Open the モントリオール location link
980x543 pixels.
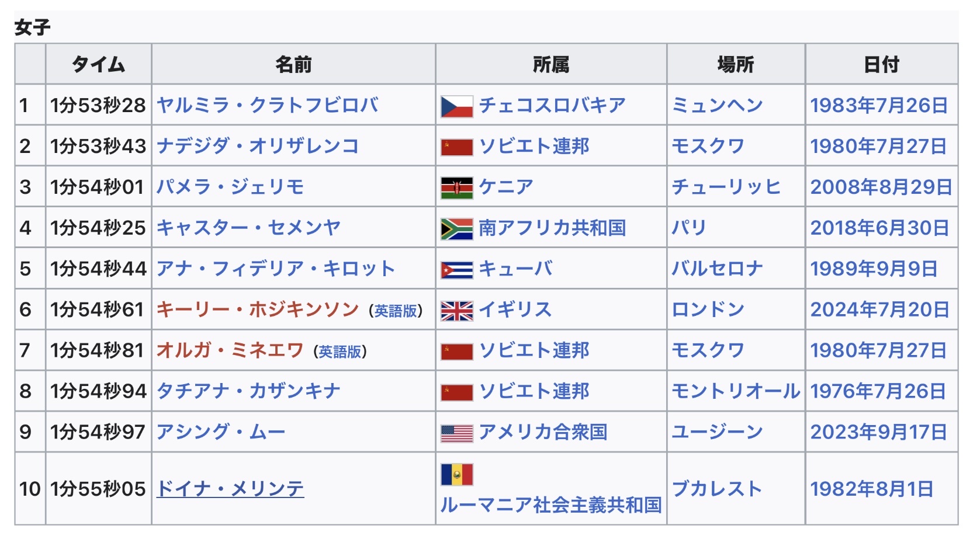pos(736,391)
